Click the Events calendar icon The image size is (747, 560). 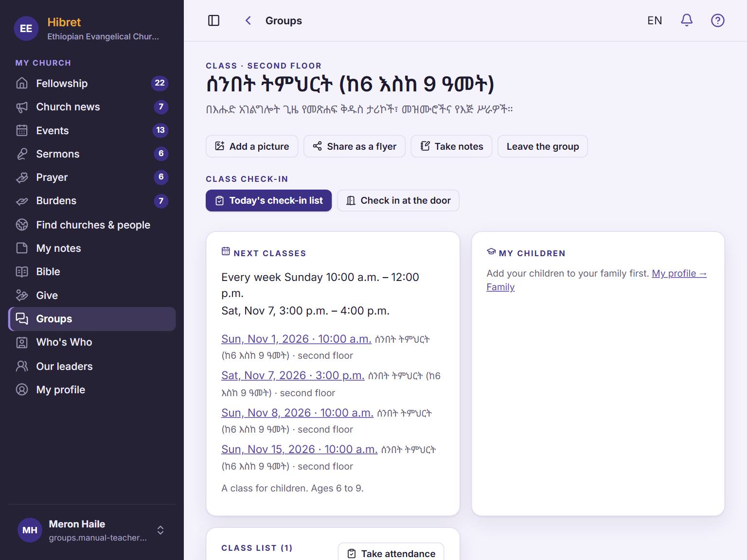[x=22, y=130]
